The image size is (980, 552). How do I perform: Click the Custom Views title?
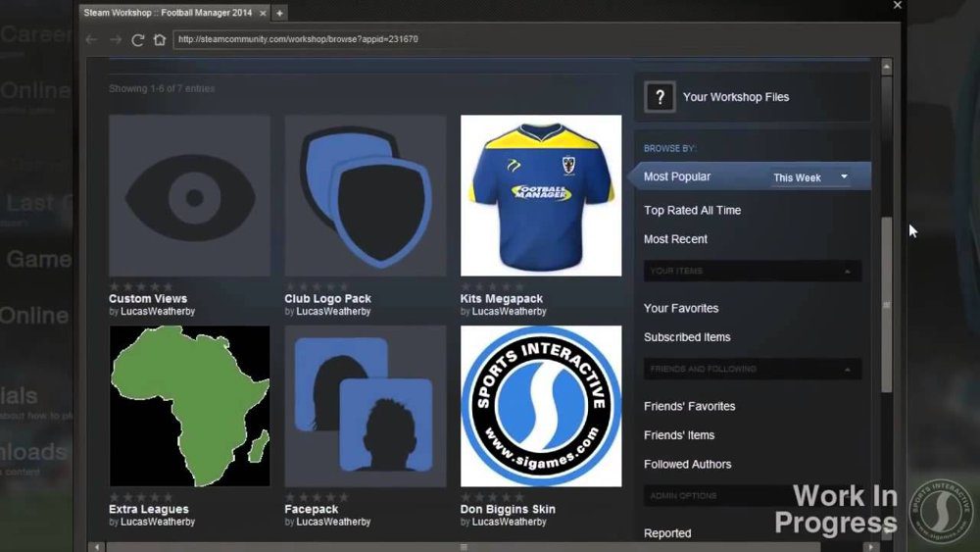148,299
